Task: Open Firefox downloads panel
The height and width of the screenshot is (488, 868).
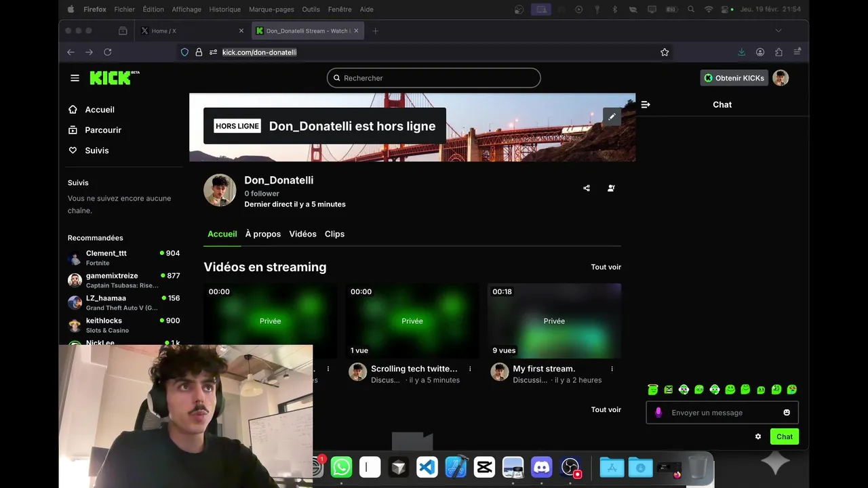Action: [x=741, y=52]
